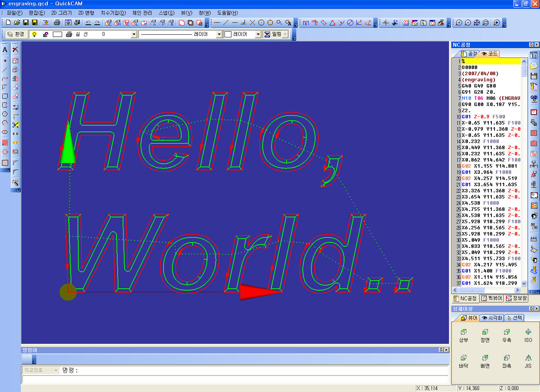The image size is (540, 392).
Task: Switch to the 시각화 tab
Action: [x=492, y=318]
